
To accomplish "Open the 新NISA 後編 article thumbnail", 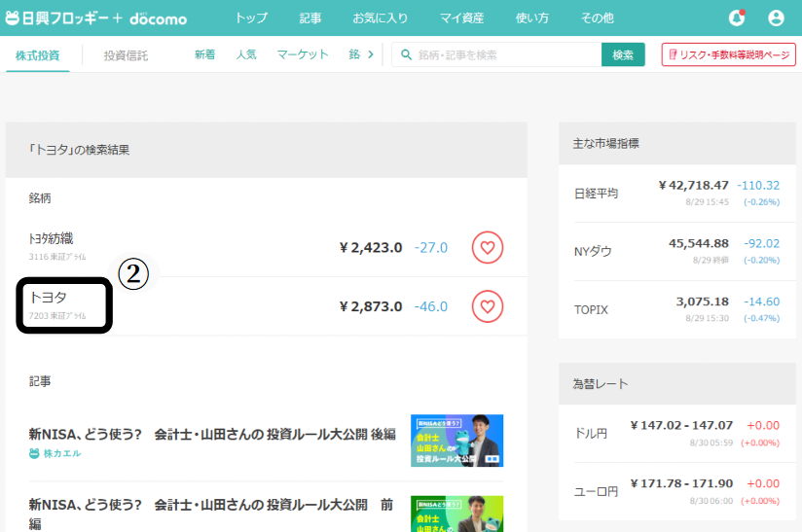I will point(456,441).
